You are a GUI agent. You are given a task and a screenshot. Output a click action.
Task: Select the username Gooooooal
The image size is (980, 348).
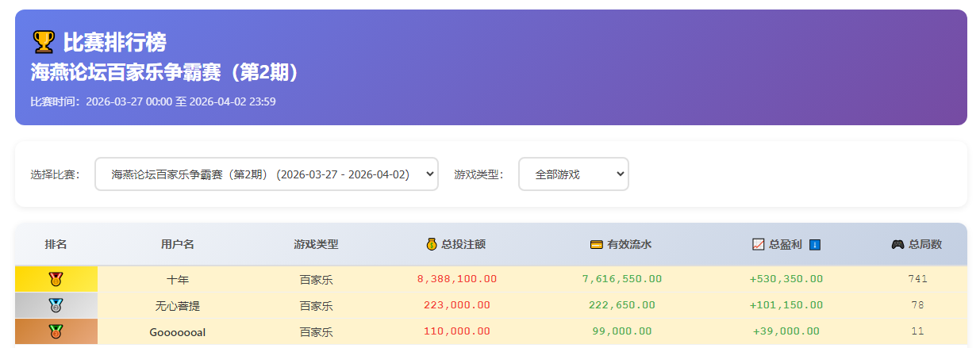[x=177, y=331]
